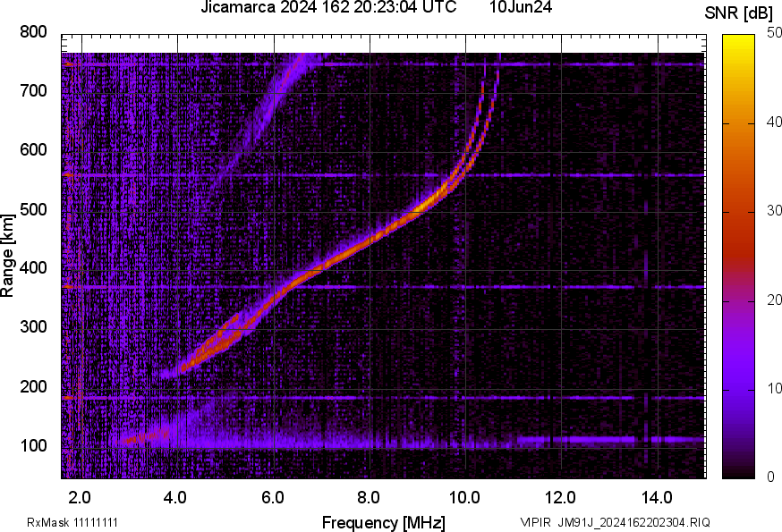
Task: Click the 'Range [km]' axis label
Action: (x=7, y=256)
